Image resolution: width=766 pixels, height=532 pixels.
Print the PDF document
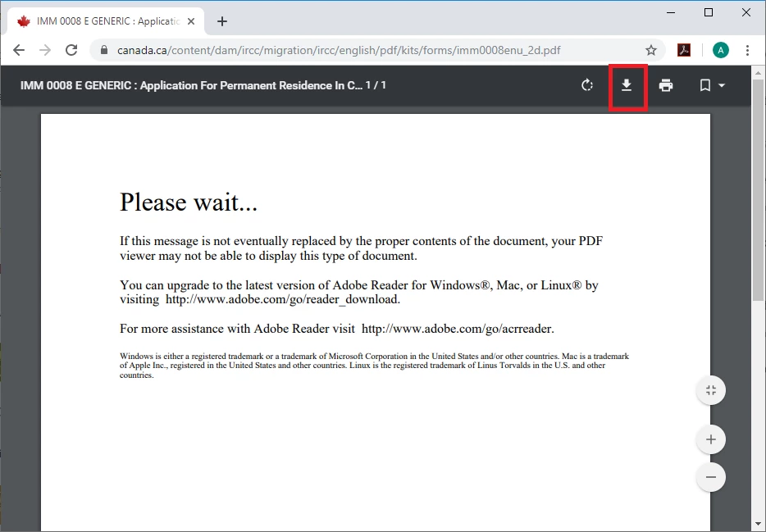click(666, 85)
